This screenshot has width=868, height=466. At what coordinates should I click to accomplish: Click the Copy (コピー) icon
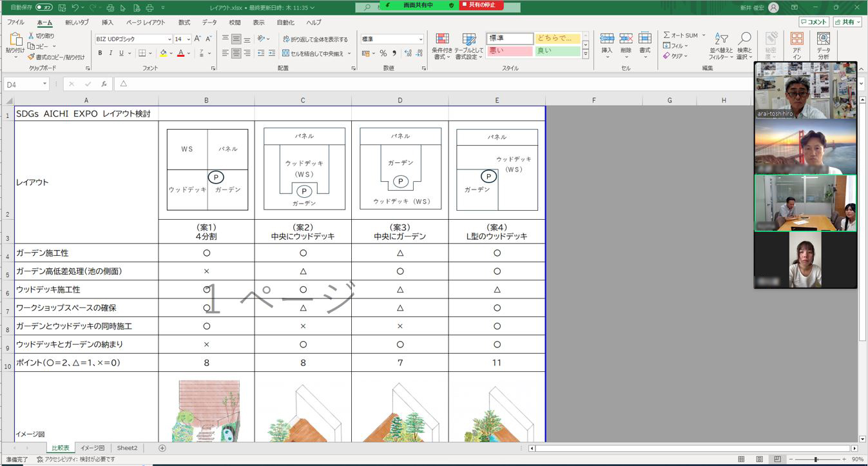(x=31, y=46)
